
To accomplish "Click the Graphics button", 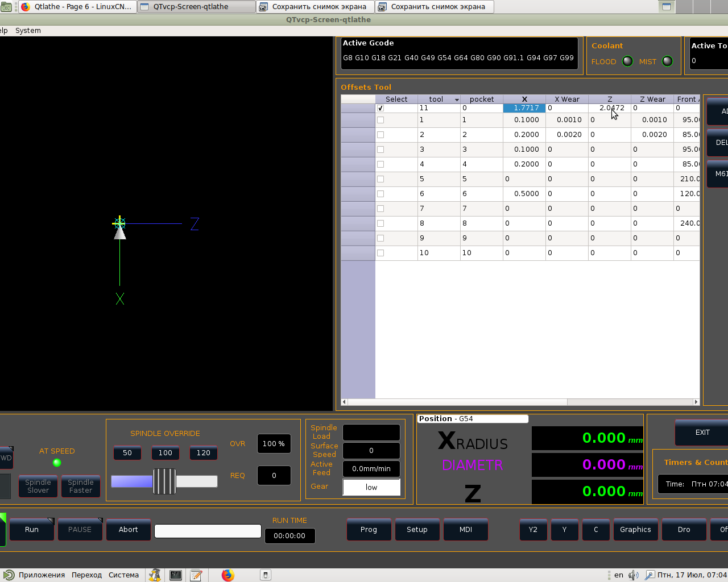I will [x=635, y=530].
